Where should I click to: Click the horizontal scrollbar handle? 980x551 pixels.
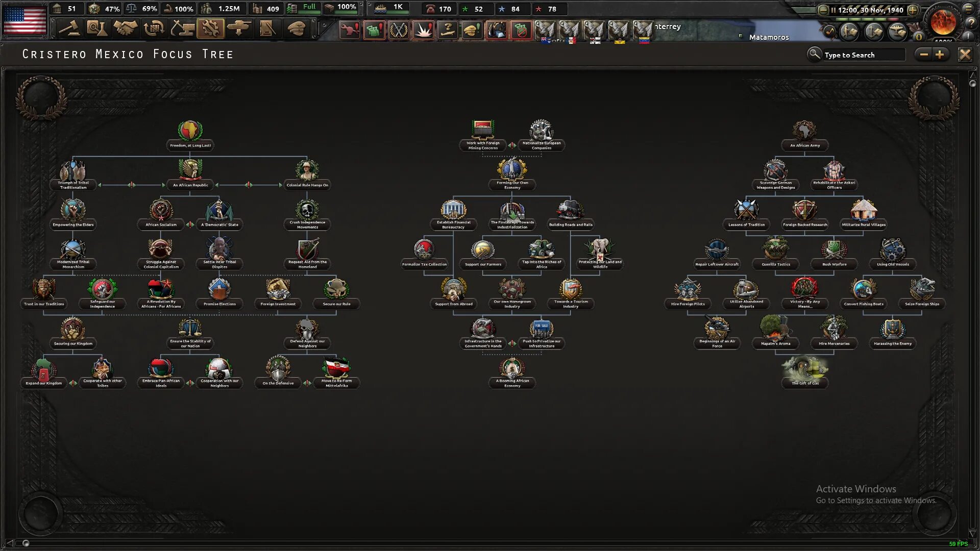coord(26,543)
